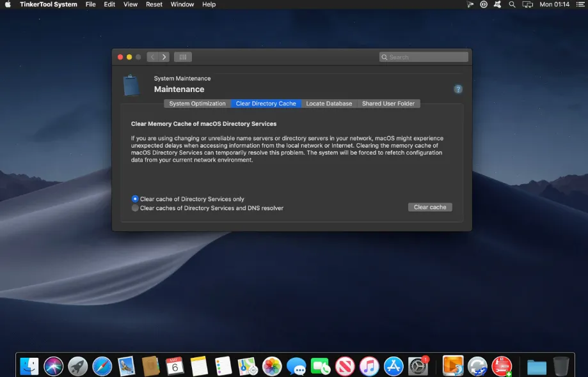Viewport: 588px width, 377px height.
Task: Switch to the Locate Database tab
Action: click(329, 104)
